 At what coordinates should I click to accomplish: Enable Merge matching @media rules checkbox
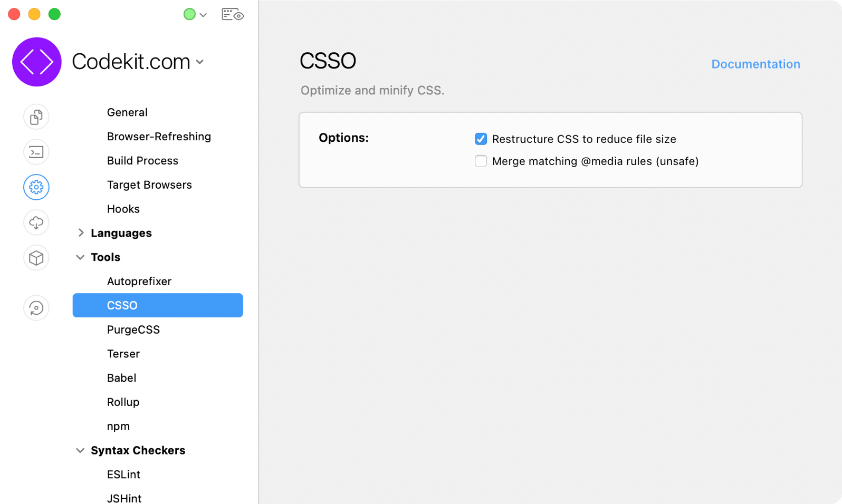(x=481, y=161)
